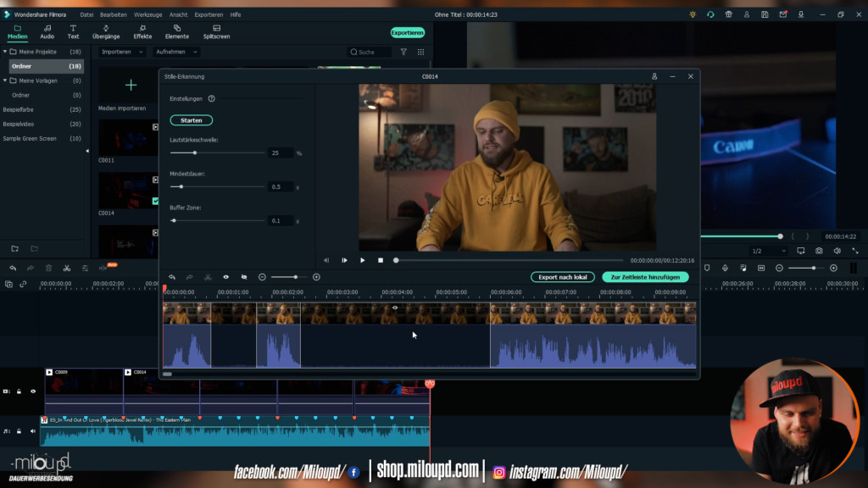Image resolution: width=868 pixels, height=488 pixels.
Task: Open the Aufnehmen dropdown
Action: (176, 52)
